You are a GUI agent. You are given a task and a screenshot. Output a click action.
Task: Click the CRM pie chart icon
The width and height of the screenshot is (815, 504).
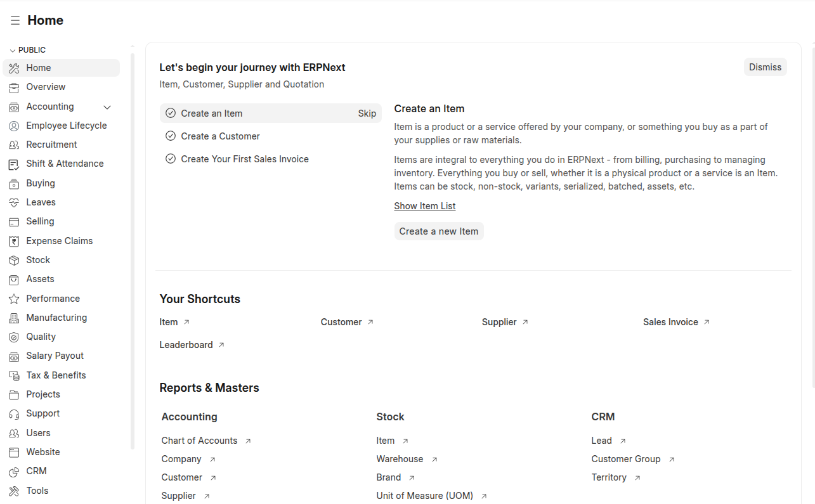[x=14, y=471]
